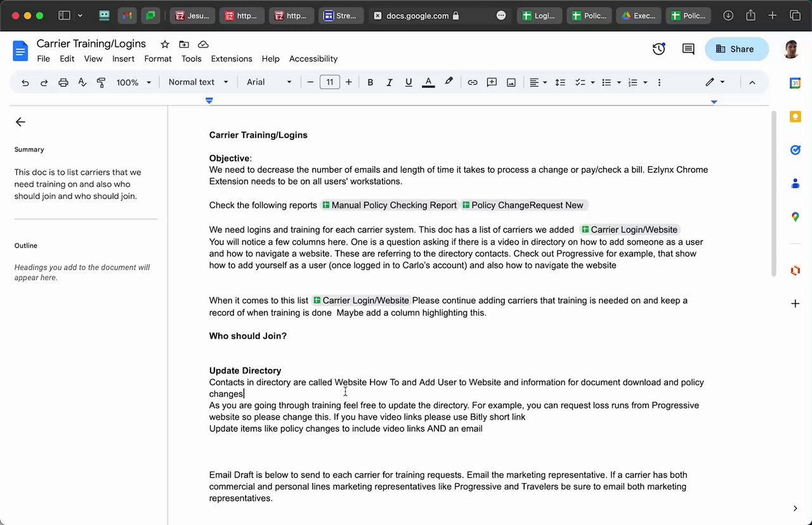The height and width of the screenshot is (525, 812).
Task: Apply bulleted list
Action: click(x=606, y=82)
